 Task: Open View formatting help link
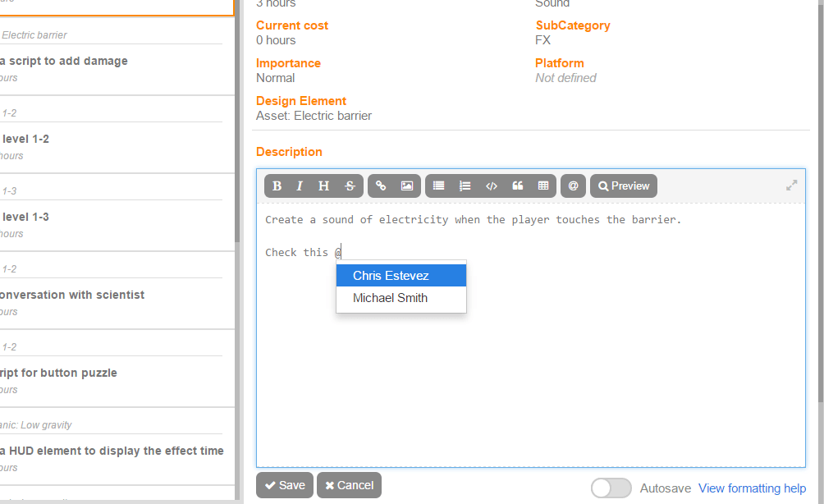point(752,488)
